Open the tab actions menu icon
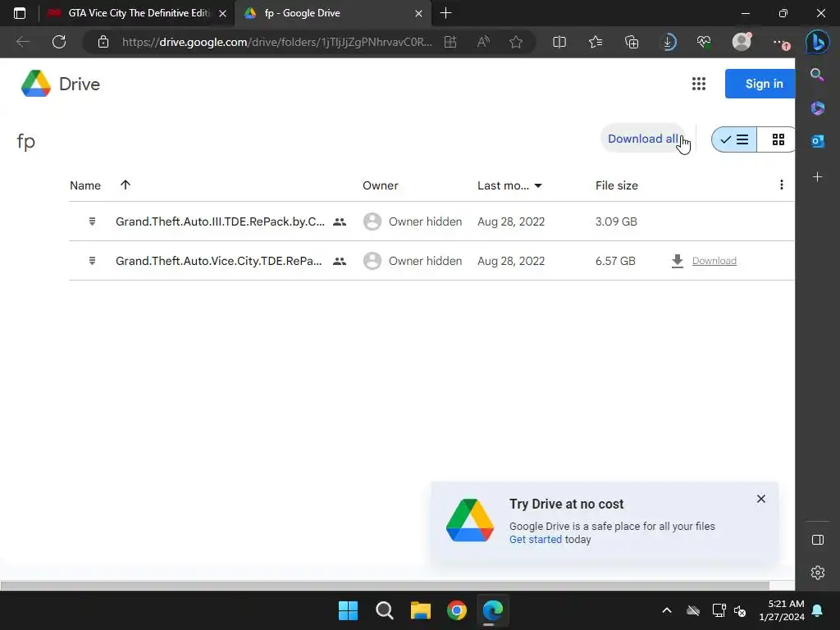The width and height of the screenshot is (840, 630). pyautogui.click(x=20, y=13)
